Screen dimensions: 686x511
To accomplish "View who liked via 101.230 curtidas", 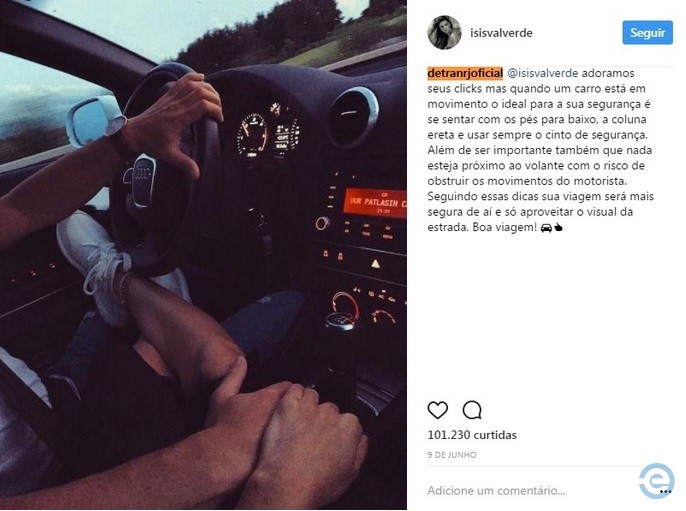I will pyautogui.click(x=472, y=435).
